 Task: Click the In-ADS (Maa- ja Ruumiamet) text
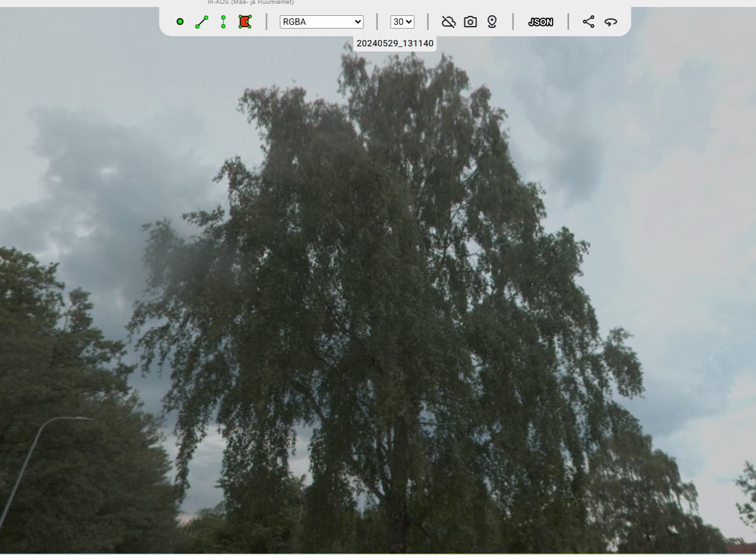pyautogui.click(x=250, y=3)
